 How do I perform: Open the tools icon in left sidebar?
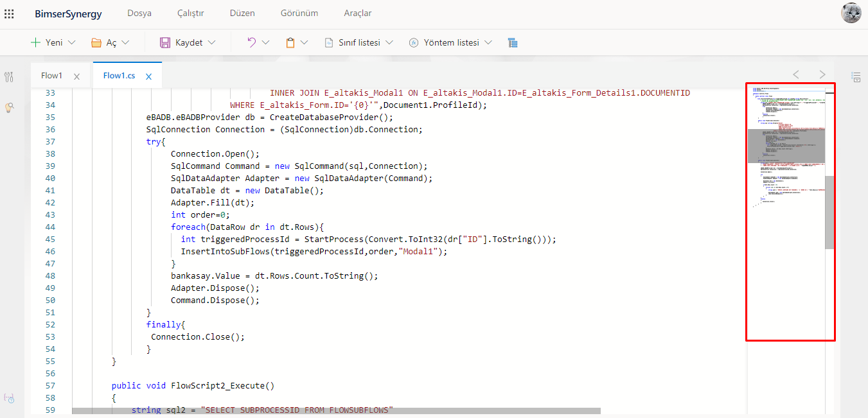9,77
